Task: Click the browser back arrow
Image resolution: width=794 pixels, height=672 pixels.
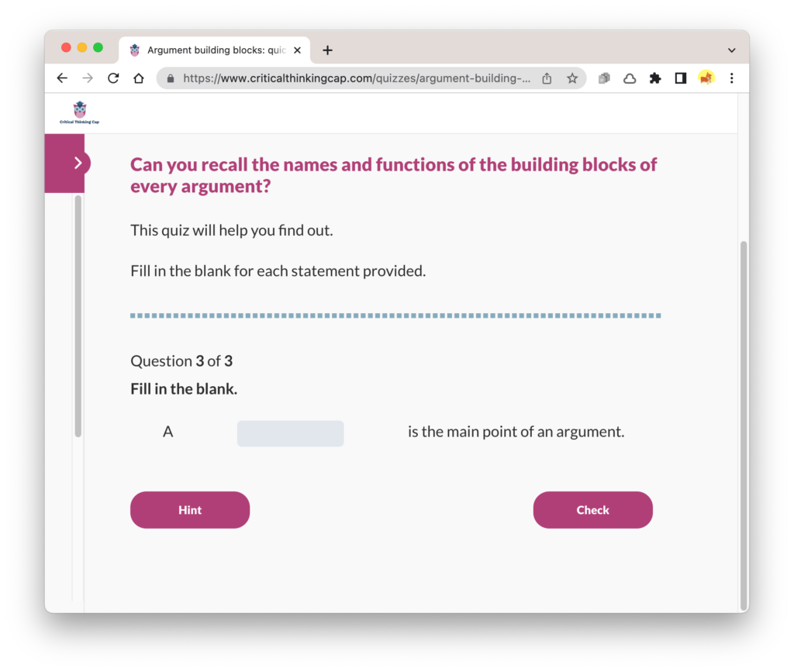Action: point(62,78)
